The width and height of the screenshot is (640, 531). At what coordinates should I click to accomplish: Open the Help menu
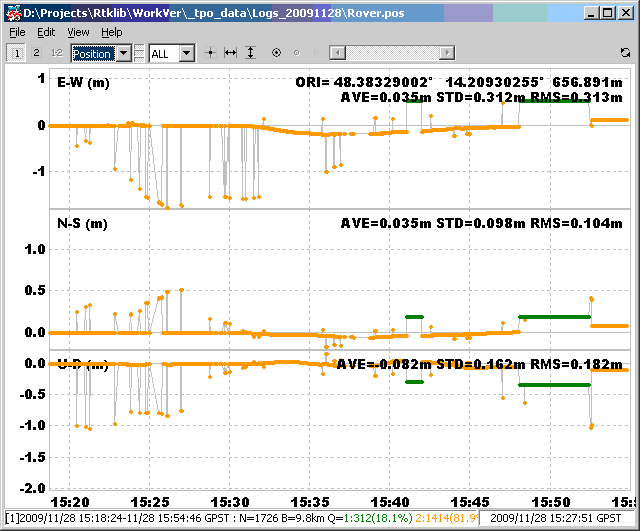tap(112, 32)
